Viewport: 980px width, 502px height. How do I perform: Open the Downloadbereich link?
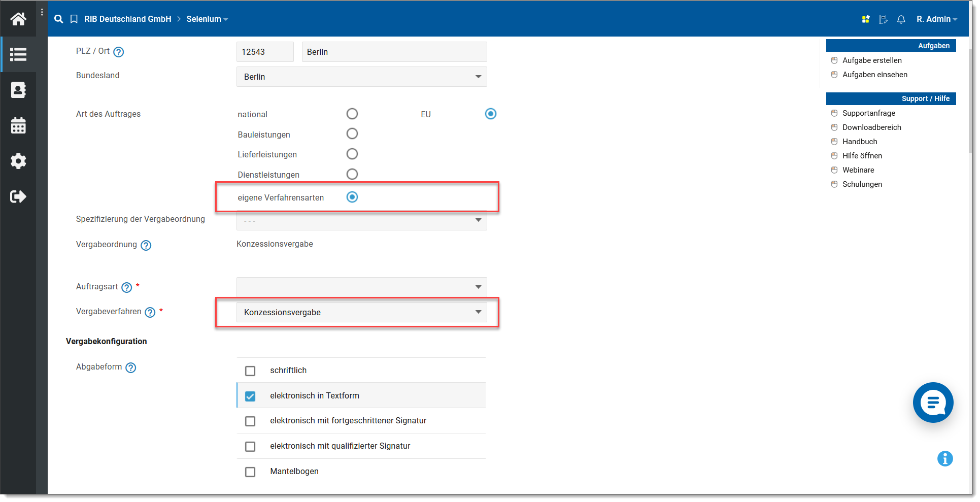click(872, 127)
